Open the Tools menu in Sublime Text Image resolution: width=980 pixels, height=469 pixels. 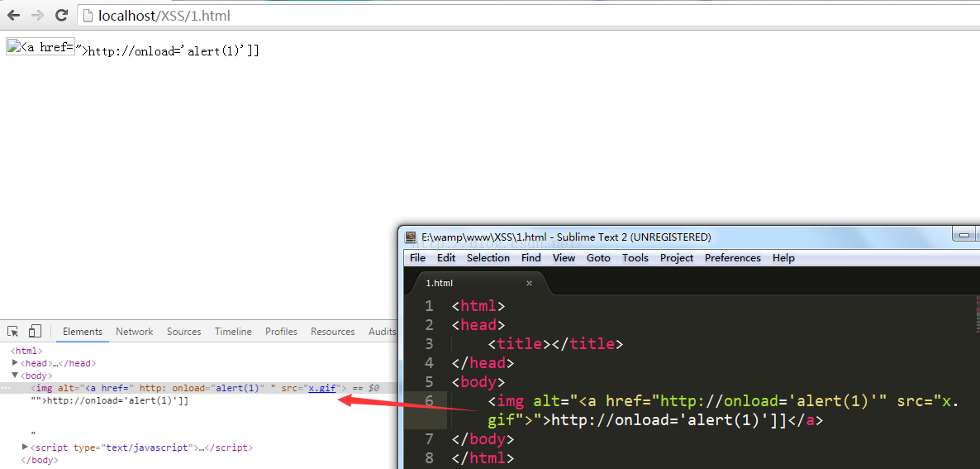coord(635,257)
